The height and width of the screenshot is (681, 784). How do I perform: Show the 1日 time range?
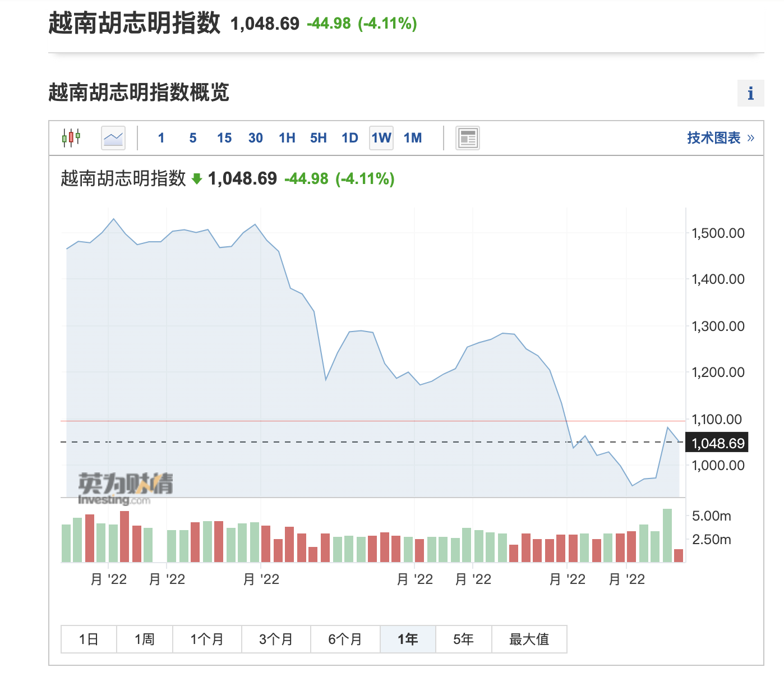point(89,639)
